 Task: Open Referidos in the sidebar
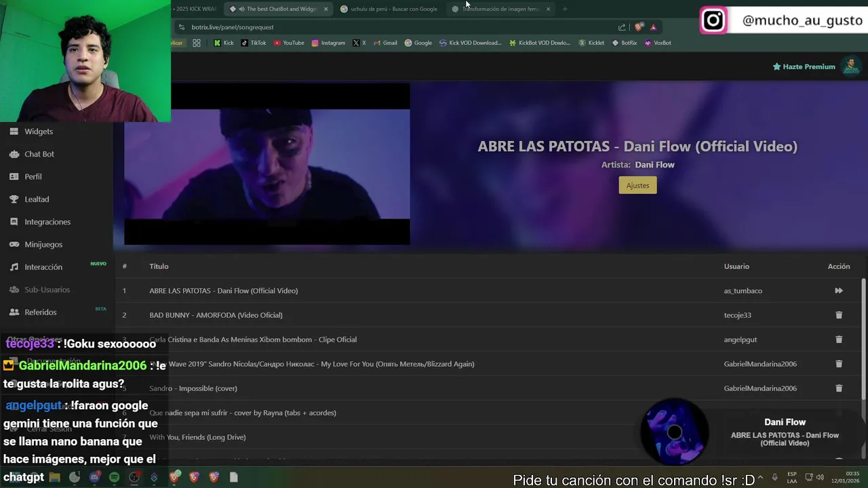41,312
